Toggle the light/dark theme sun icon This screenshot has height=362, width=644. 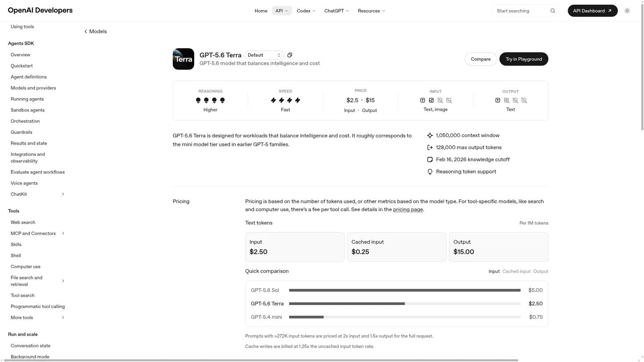coord(627,11)
